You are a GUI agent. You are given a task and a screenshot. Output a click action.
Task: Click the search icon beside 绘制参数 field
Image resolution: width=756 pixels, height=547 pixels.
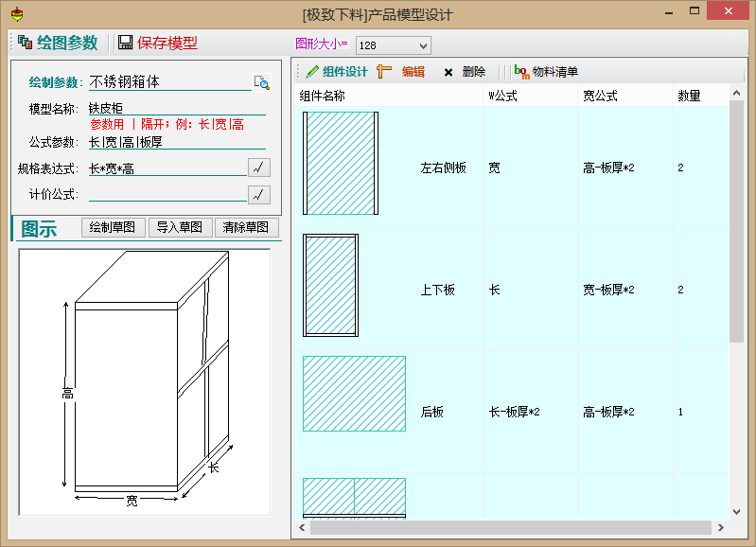tap(262, 82)
